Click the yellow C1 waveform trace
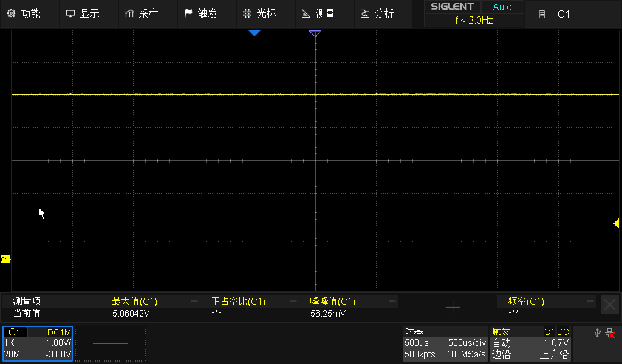Image resolution: width=622 pixels, height=364 pixels. 315,94
